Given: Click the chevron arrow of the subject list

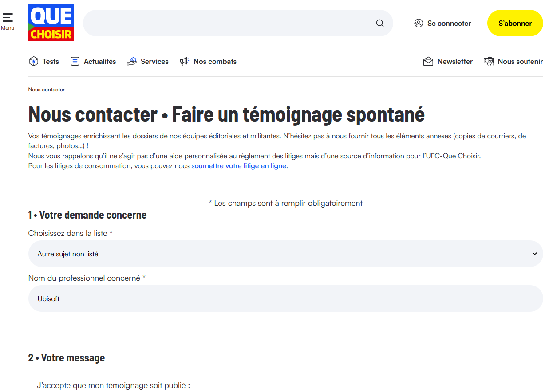Looking at the screenshot, I should tap(534, 254).
